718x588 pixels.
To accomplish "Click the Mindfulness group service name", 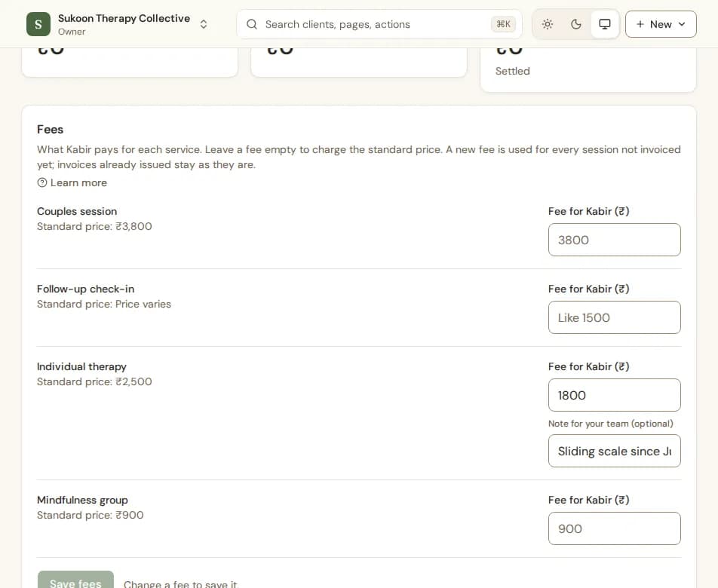I will 82,500.
